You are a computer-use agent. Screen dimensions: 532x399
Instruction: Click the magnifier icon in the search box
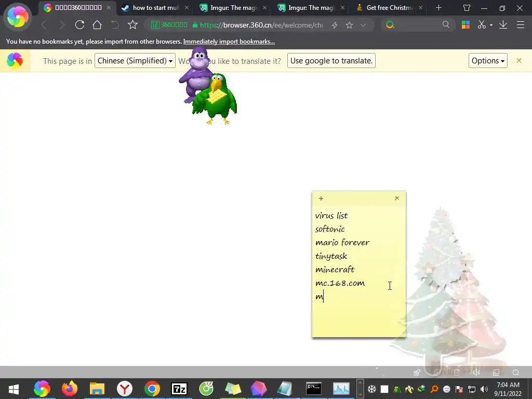pos(446,24)
